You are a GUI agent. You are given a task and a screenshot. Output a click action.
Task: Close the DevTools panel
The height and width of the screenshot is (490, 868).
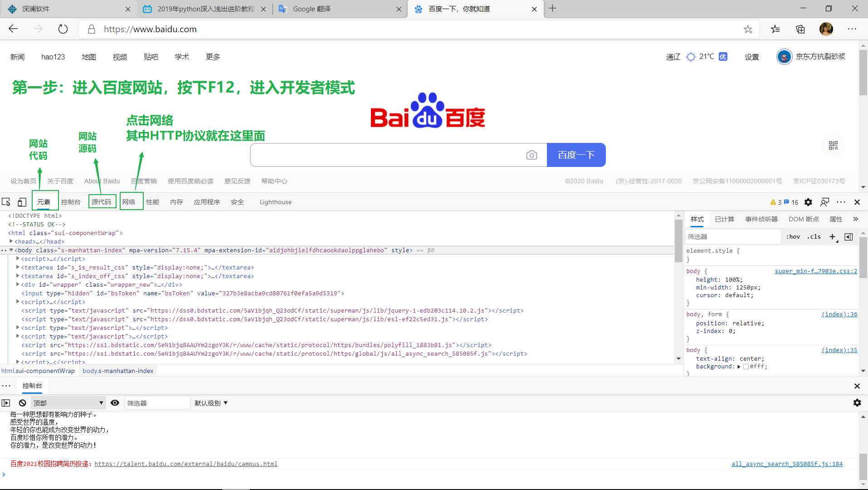click(x=857, y=202)
